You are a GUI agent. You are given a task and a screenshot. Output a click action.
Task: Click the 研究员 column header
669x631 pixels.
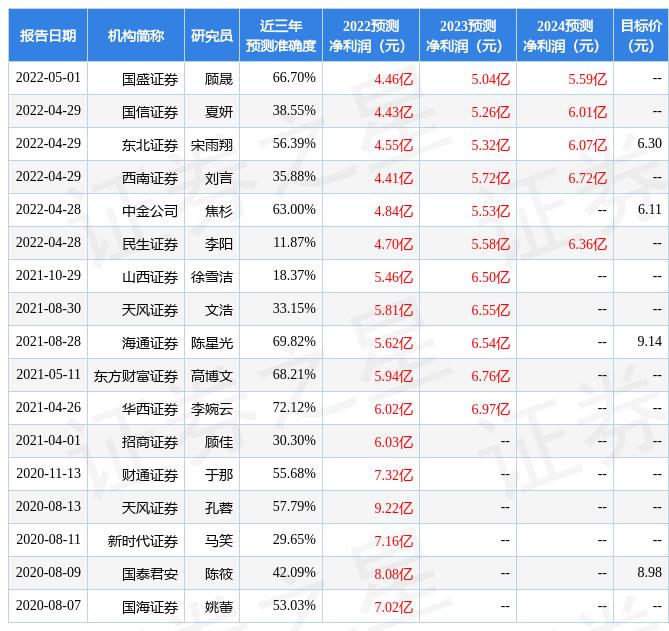point(212,35)
